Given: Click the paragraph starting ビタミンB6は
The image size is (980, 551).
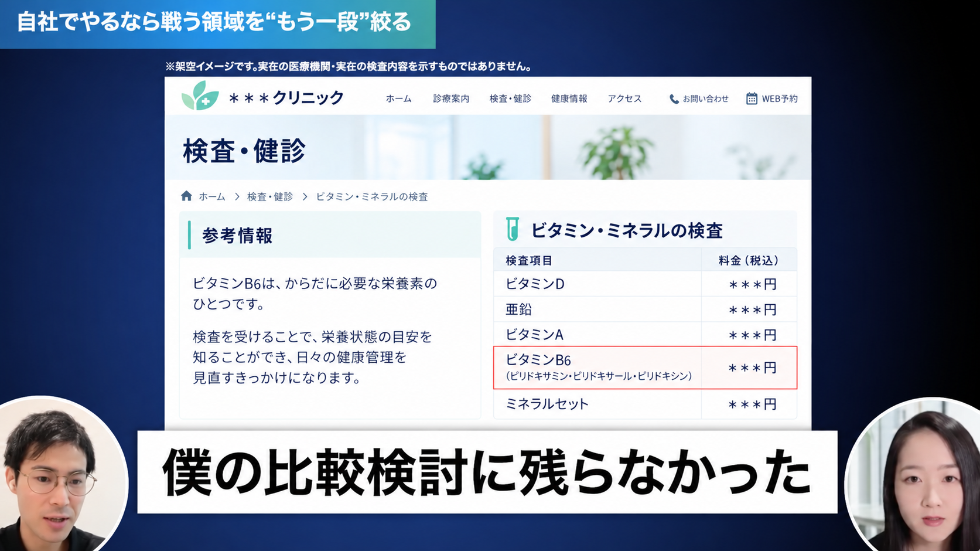Looking at the screenshot, I should tap(315, 293).
